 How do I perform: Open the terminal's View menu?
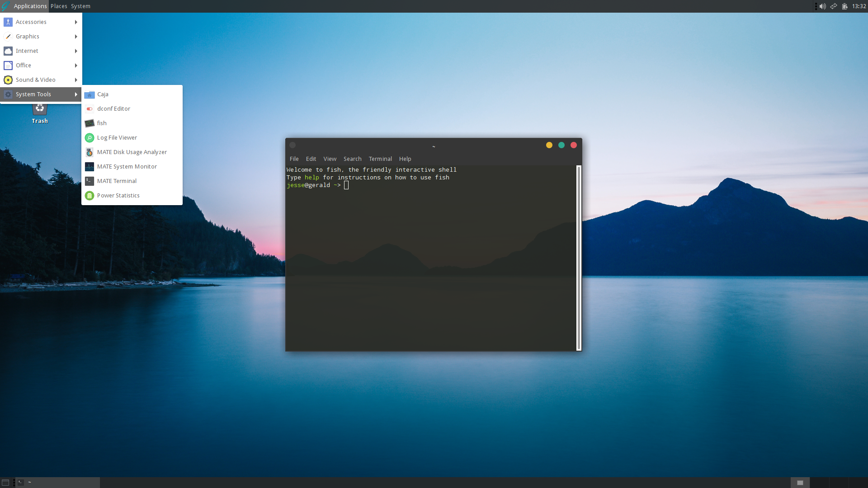pos(330,159)
